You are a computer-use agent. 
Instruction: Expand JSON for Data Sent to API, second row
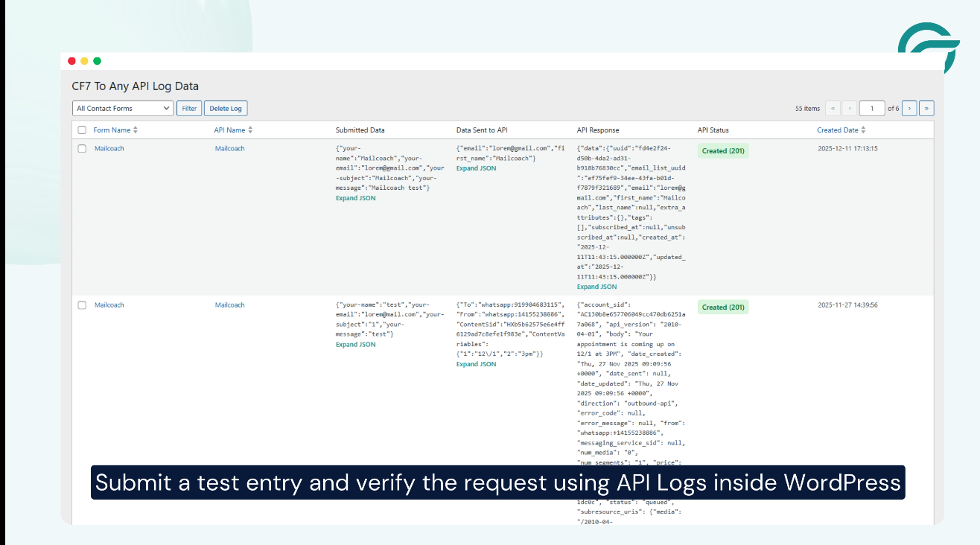coord(476,363)
